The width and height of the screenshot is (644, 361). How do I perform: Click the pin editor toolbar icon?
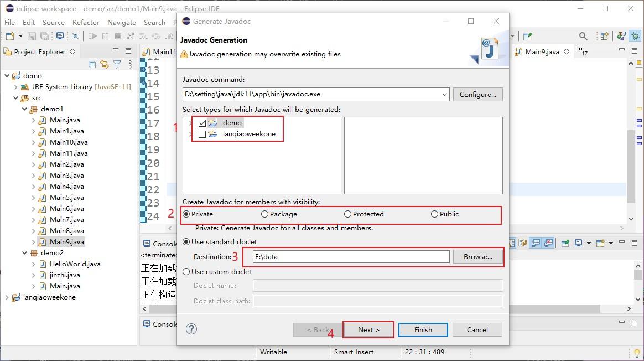[528, 36]
